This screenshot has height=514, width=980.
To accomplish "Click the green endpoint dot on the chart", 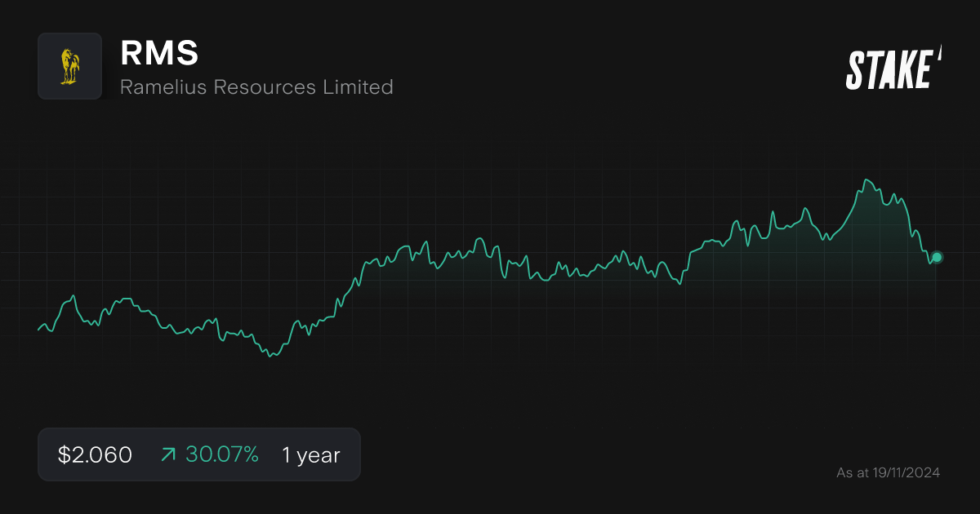I will [x=936, y=258].
